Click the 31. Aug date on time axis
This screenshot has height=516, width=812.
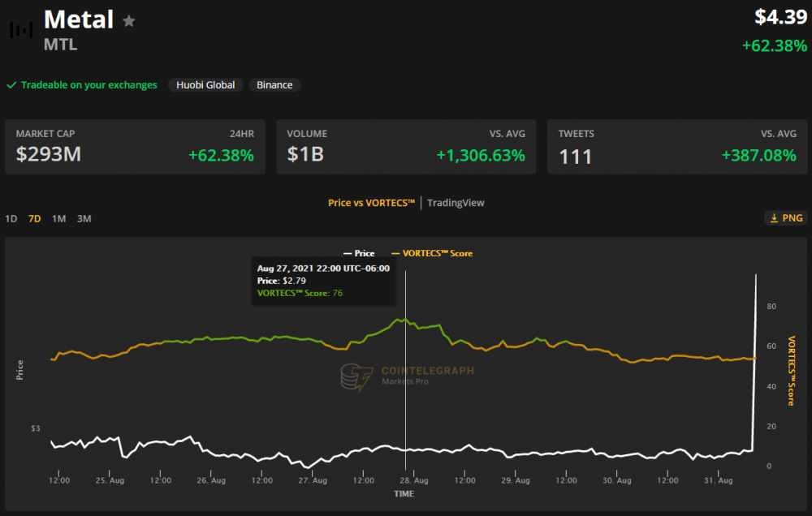coord(719,480)
